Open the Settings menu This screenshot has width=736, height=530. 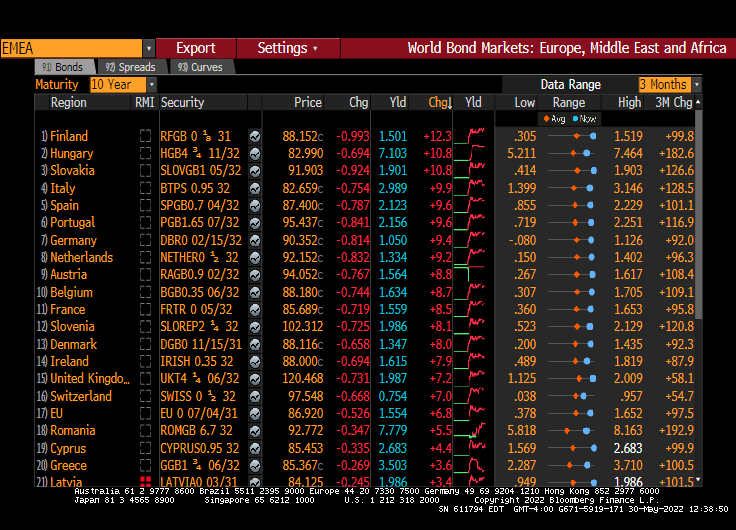click(286, 48)
